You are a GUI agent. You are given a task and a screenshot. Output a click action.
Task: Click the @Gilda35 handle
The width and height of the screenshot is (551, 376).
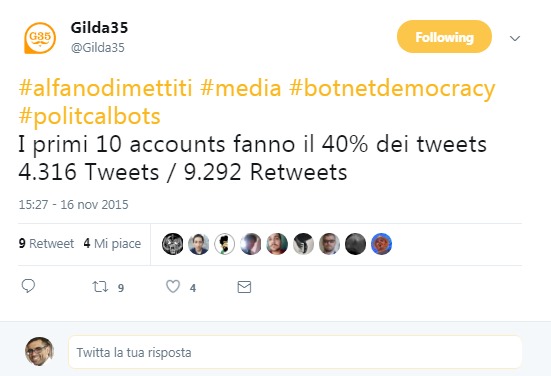tap(98, 47)
